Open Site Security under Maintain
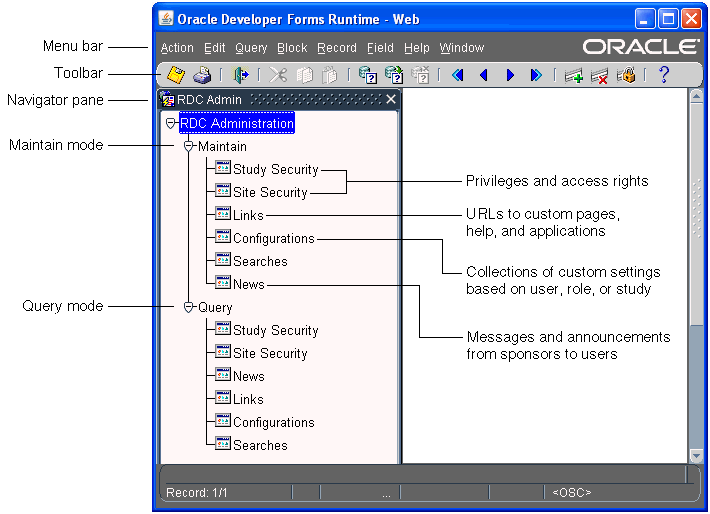The width and height of the screenshot is (710, 514). pos(270,192)
